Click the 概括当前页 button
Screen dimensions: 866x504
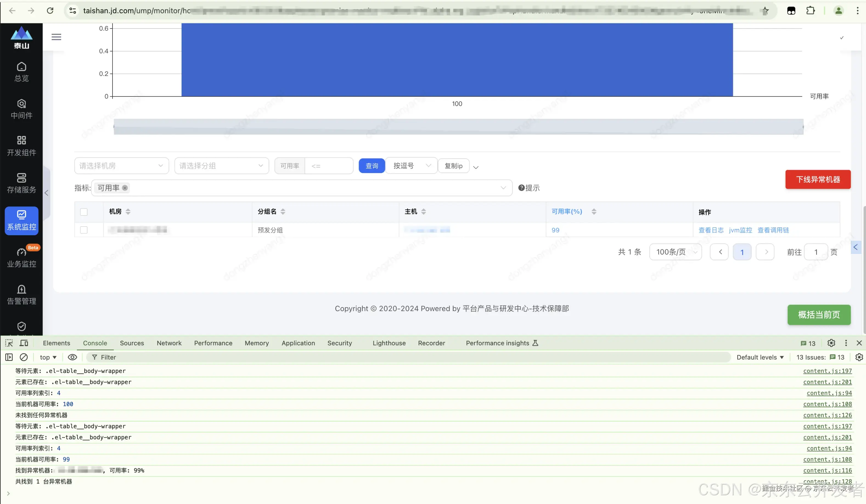(x=819, y=315)
